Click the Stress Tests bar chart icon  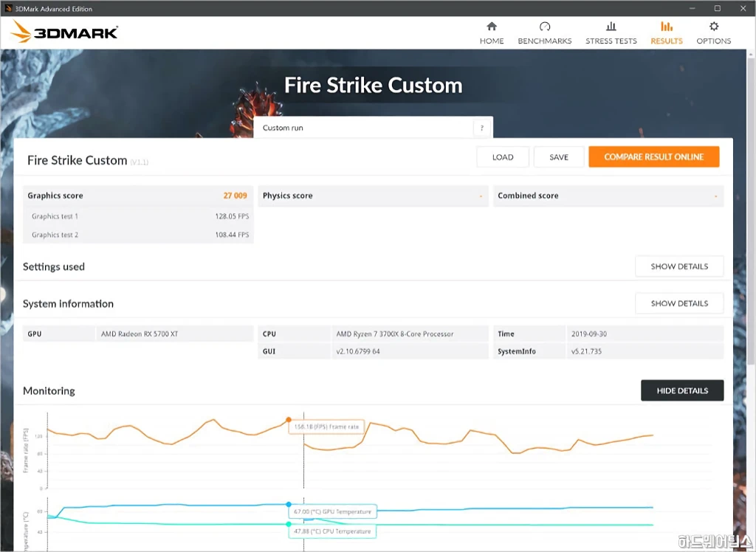[611, 26]
